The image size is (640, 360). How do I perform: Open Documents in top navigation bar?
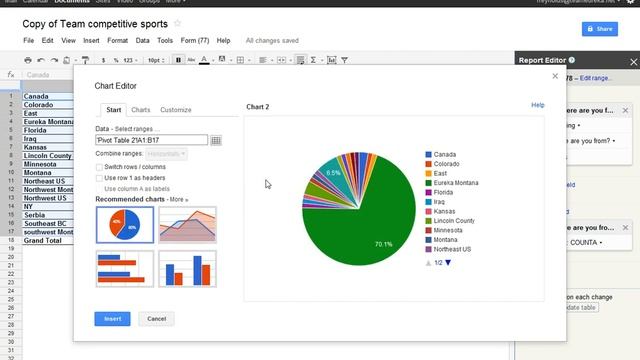(x=72, y=2)
